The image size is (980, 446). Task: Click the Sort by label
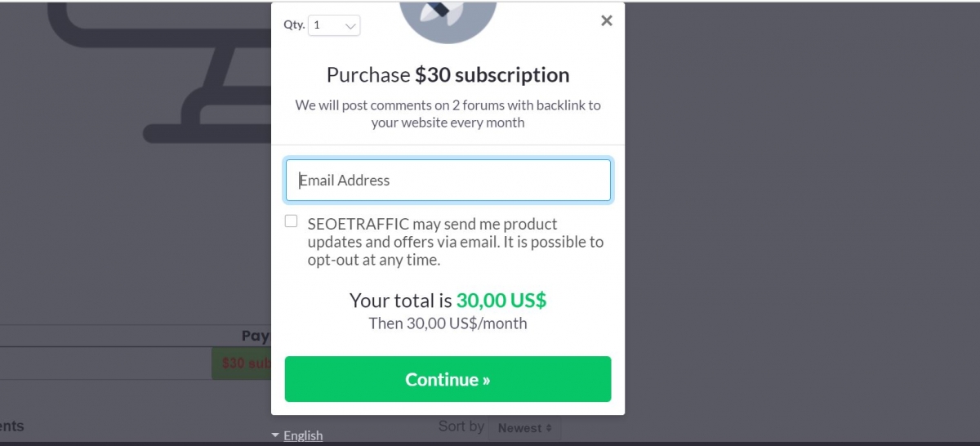click(461, 426)
